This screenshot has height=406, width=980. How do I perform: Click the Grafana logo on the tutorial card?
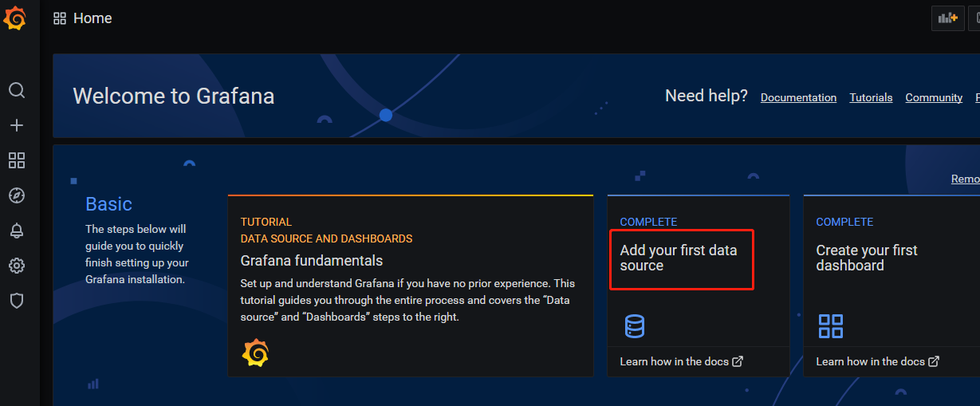[x=255, y=353]
